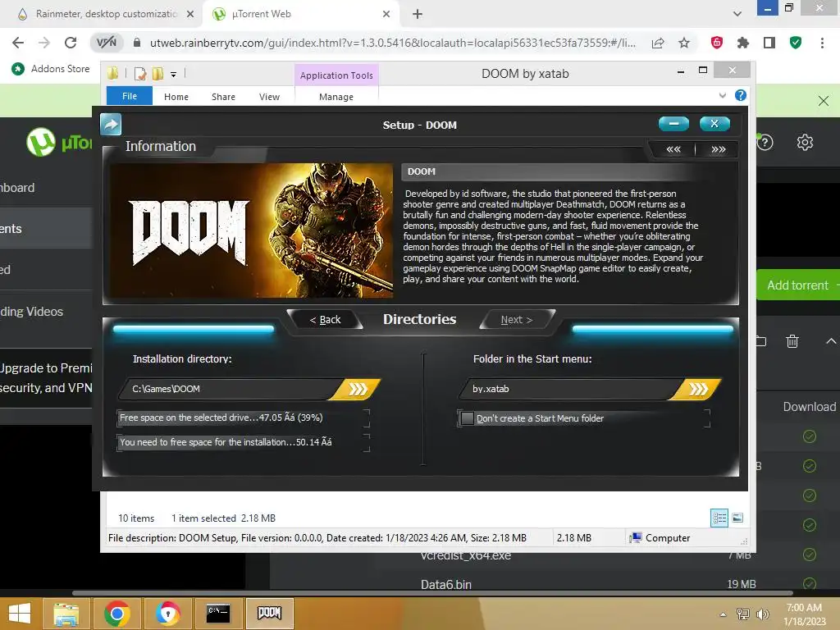Screen dimensions: 840x630
Task: Delete torrent with trash can icon
Action: (x=792, y=341)
